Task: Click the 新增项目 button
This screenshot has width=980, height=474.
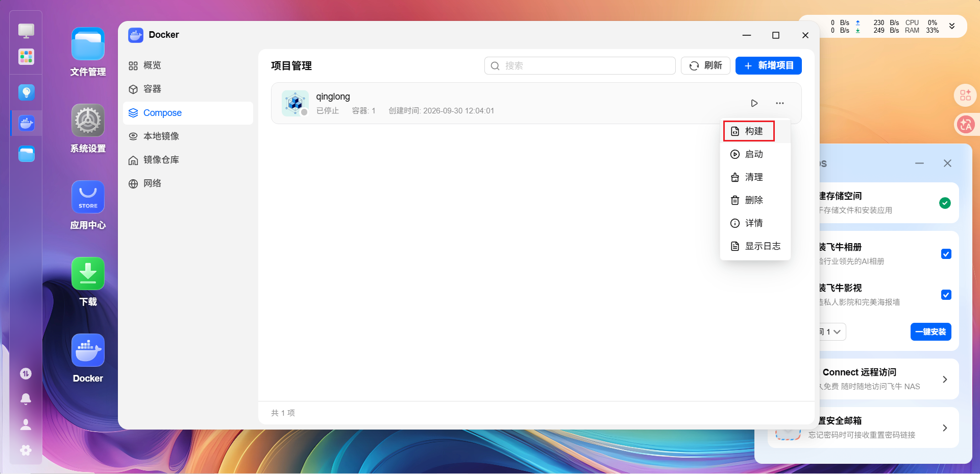Action: (768, 65)
